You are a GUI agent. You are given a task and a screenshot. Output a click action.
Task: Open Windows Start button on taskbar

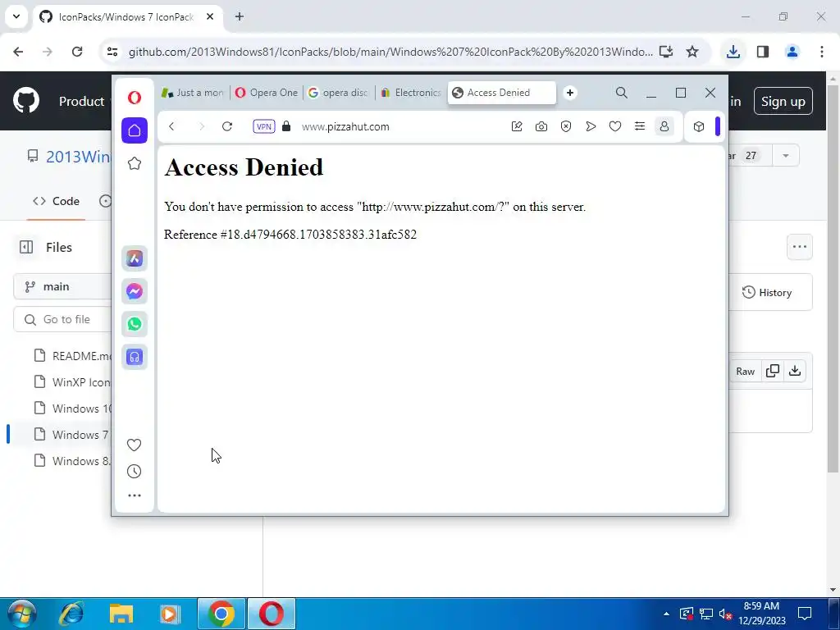point(22,614)
